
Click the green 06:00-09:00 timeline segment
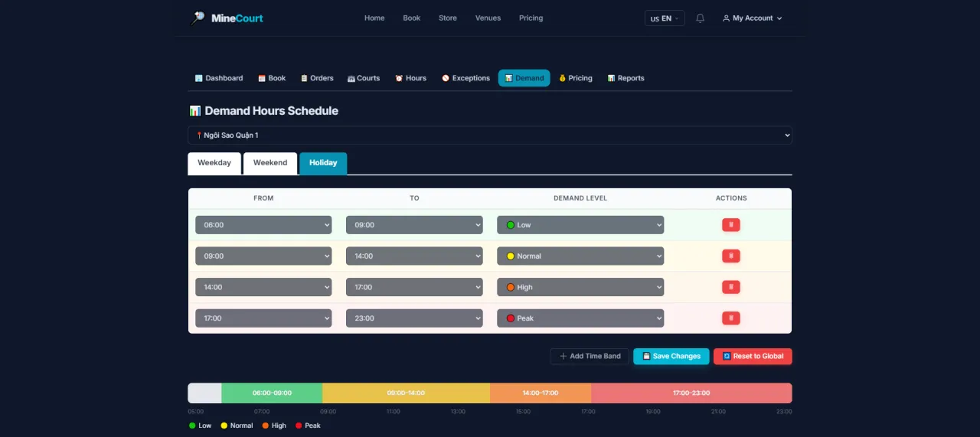[x=272, y=393]
